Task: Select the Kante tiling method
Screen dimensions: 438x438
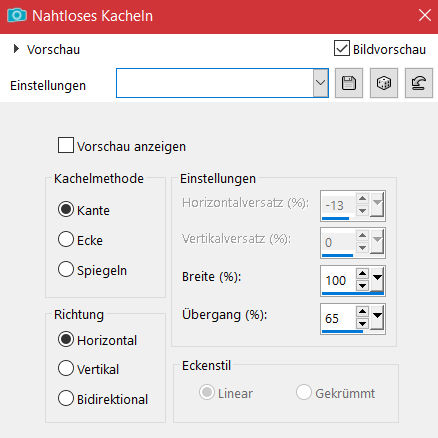Action: pos(66,209)
